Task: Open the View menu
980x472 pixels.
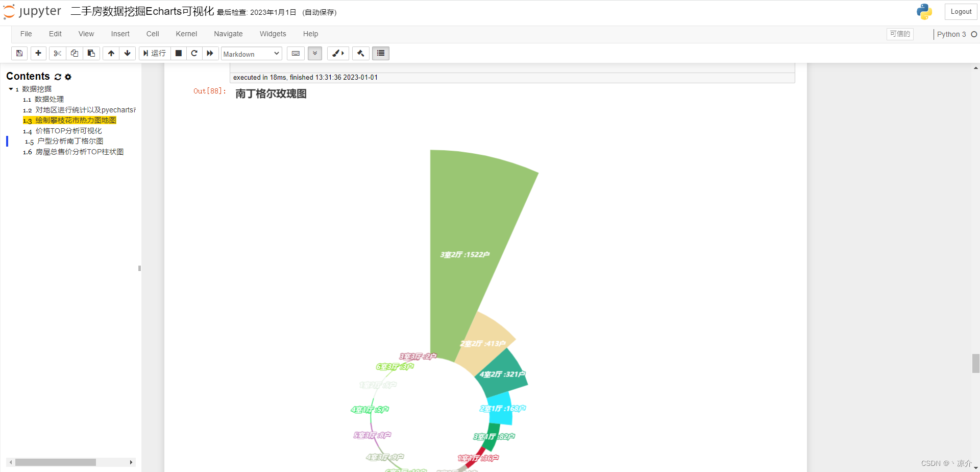Action: [x=86, y=34]
